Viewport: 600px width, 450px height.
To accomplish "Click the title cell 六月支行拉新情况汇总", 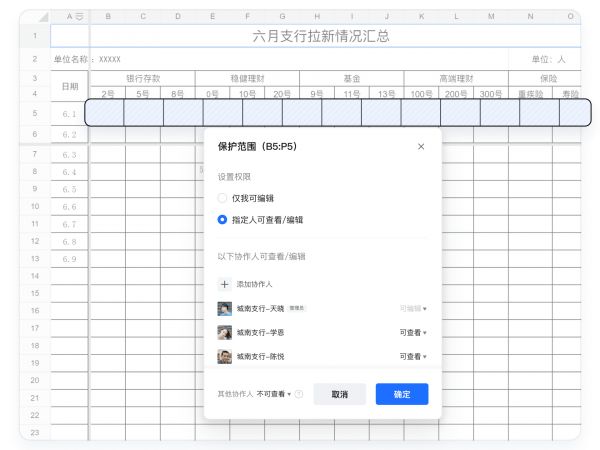I will coord(320,37).
